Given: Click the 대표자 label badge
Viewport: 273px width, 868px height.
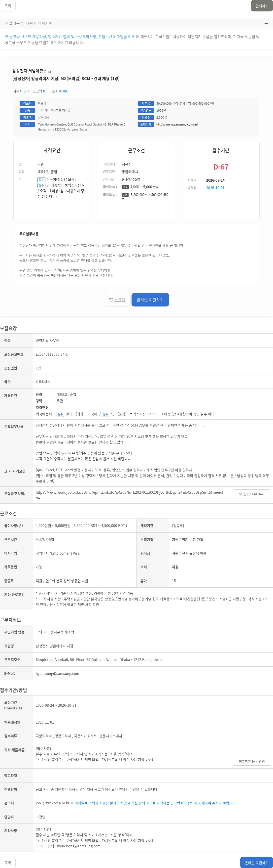Looking at the screenshot, I should 27,103.
